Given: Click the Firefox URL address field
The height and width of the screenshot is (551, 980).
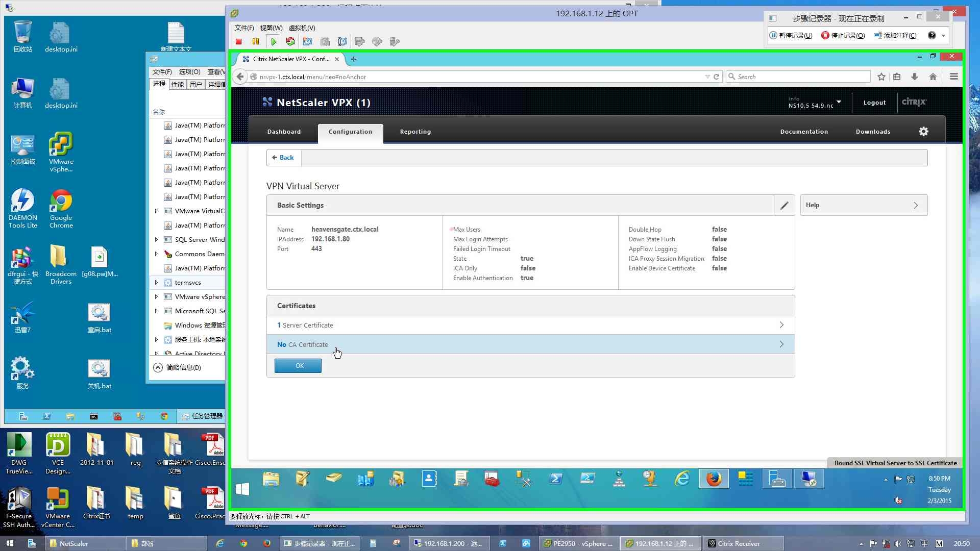Looking at the screenshot, I should pos(477,77).
